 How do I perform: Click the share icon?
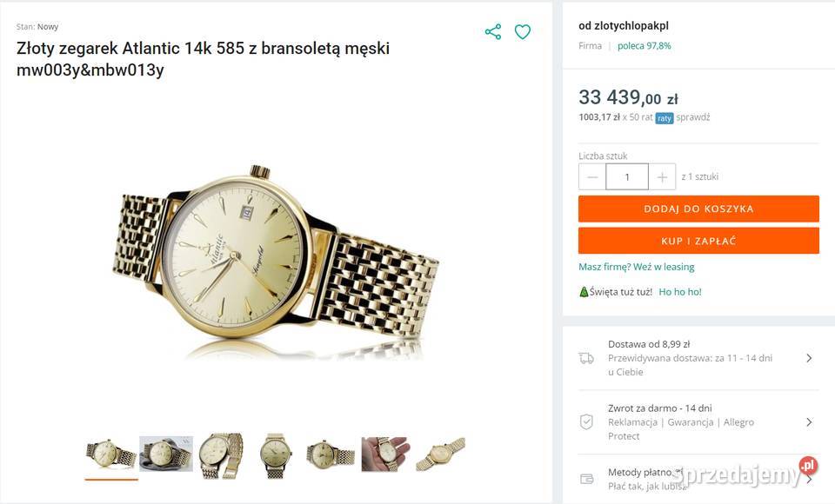493,32
